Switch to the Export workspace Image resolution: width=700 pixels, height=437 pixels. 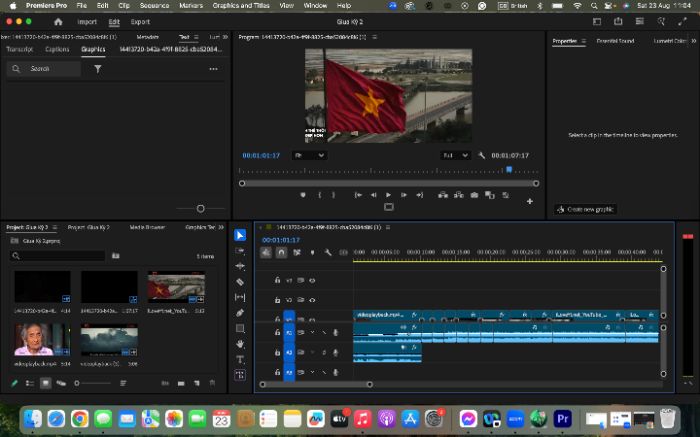tap(140, 22)
